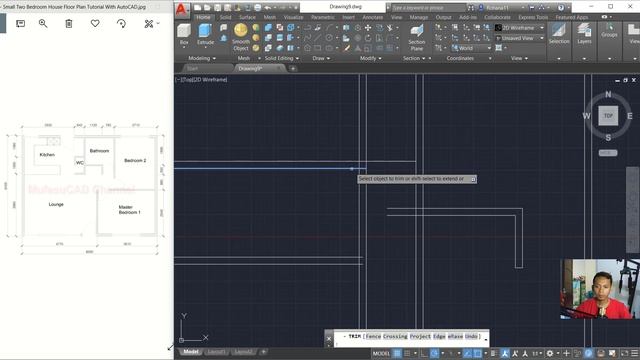
Task: Open the Express Tools ribbon tab
Action: click(533, 17)
